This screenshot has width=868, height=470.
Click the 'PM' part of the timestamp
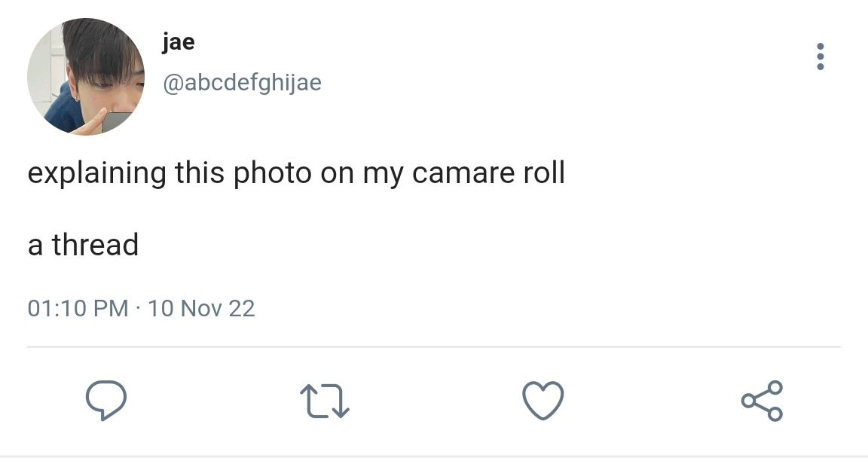[x=111, y=308]
